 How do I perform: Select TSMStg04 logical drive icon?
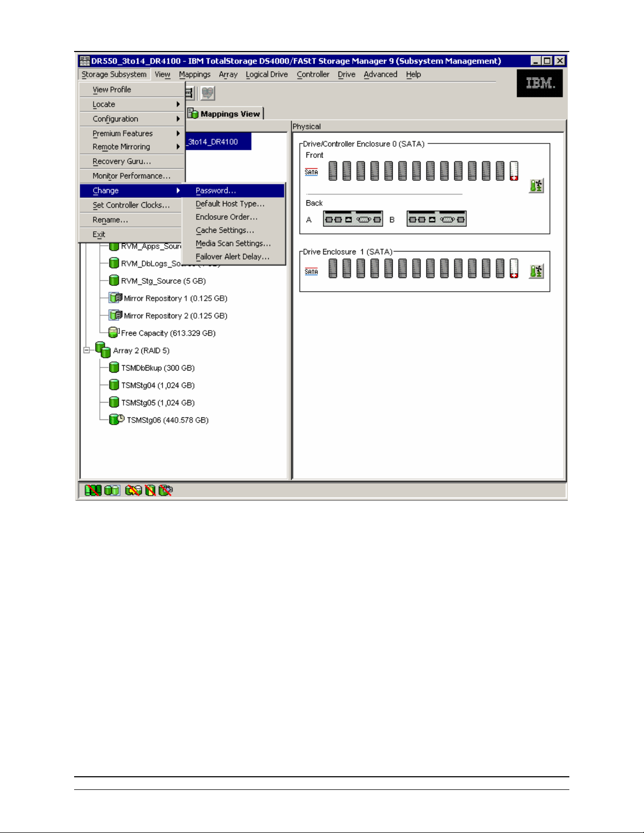tap(114, 385)
